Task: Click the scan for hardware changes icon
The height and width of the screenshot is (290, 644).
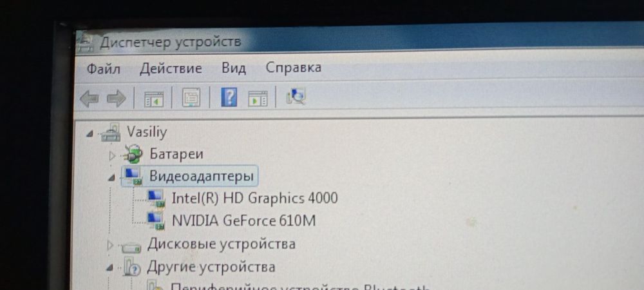Action: coord(296,97)
